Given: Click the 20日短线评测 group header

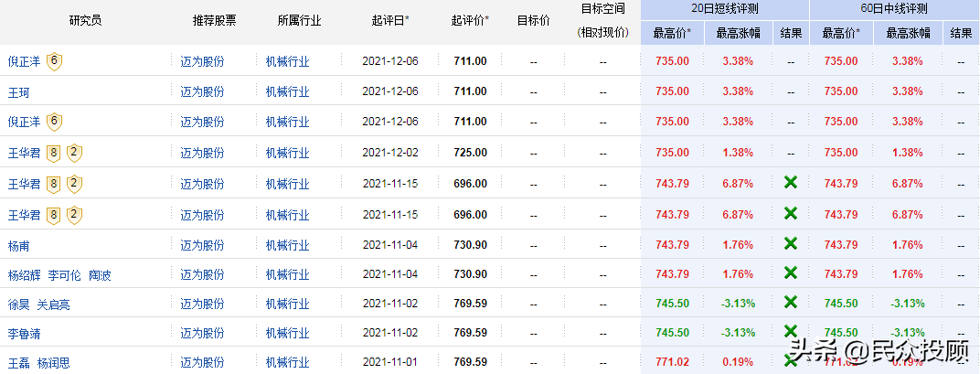Looking at the screenshot, I should point(725,9).
